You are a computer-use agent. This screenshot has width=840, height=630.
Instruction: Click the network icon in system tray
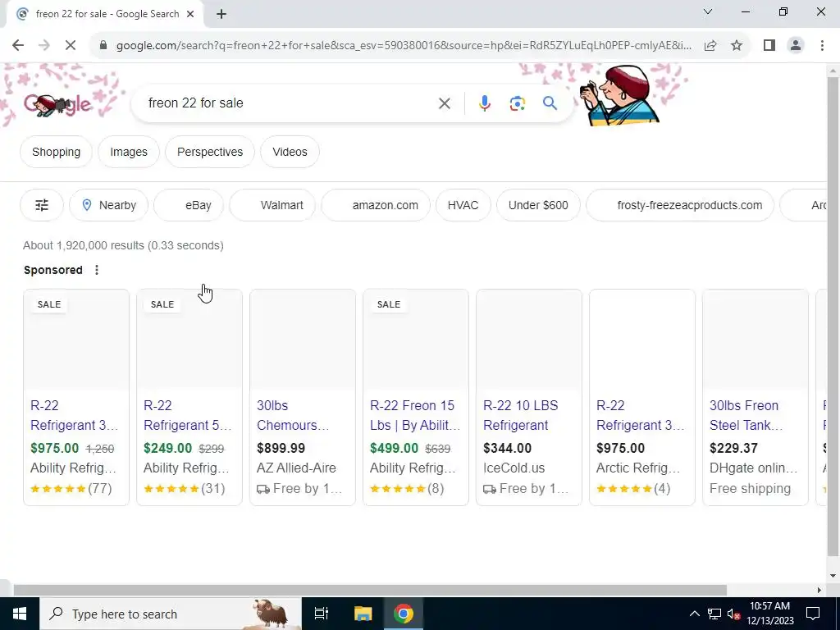[x=714, y=614]
